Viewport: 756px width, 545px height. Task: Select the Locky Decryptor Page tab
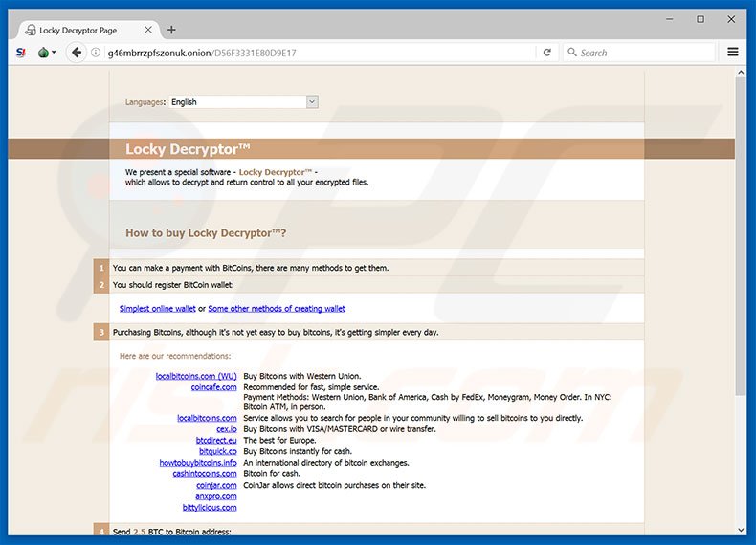tap(90, 30)
